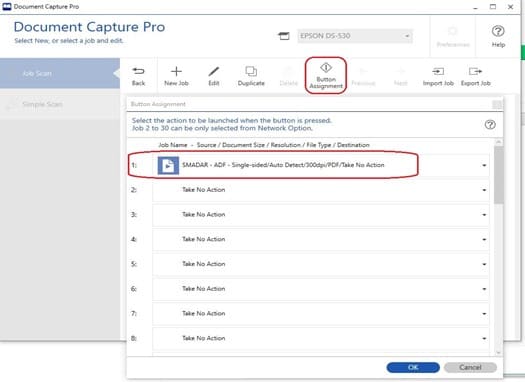Maximize the Document Capture Pro window
The image size is (525, 382).
tap(493, 7)
